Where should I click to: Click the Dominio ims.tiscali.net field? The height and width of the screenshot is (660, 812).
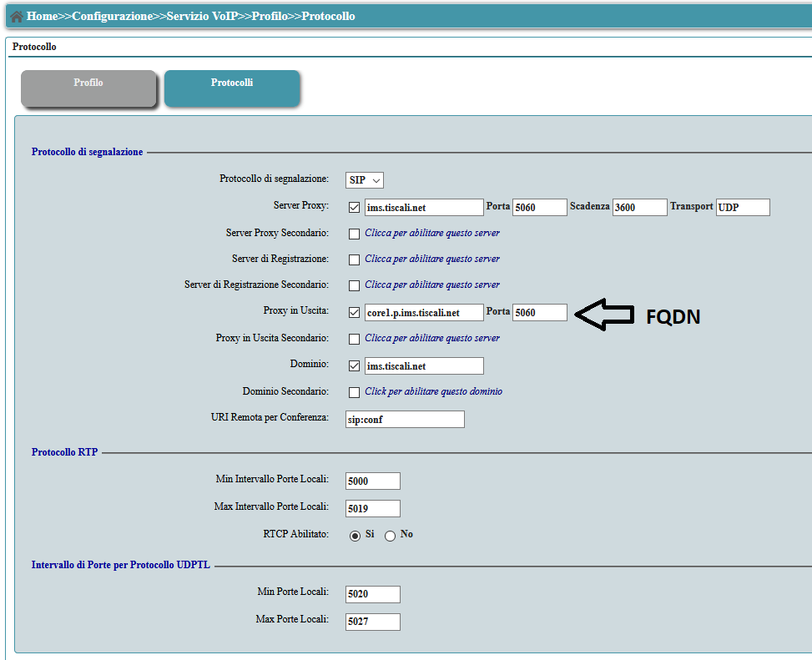424,366
